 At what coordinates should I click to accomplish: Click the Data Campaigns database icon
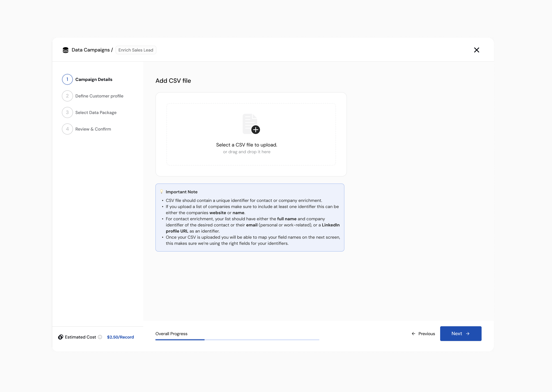click(65, 50)
